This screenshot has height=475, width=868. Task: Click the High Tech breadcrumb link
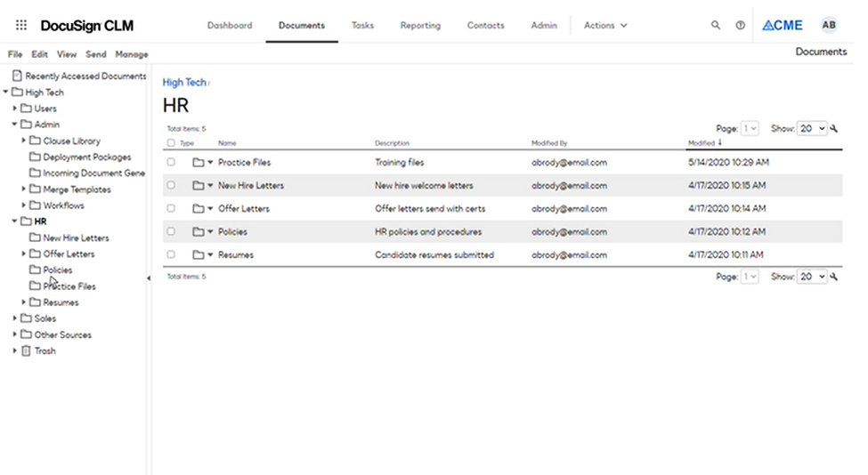184,83
